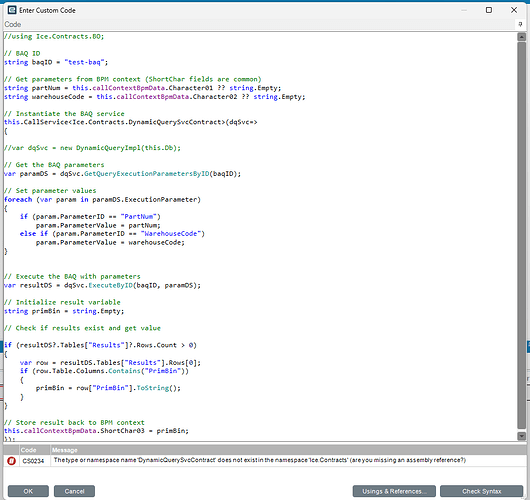Place cursor in baqID string line
The width and height of the screenshot is (530, 500).
coord(56,62)
